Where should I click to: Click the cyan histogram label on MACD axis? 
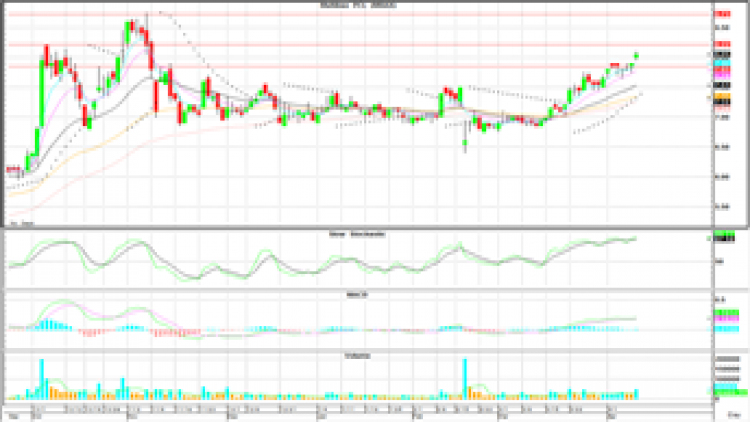click(726, 329)
